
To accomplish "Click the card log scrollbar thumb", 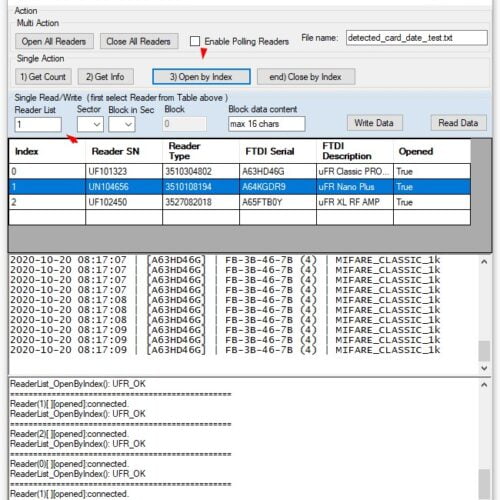I will click(484, 351).
